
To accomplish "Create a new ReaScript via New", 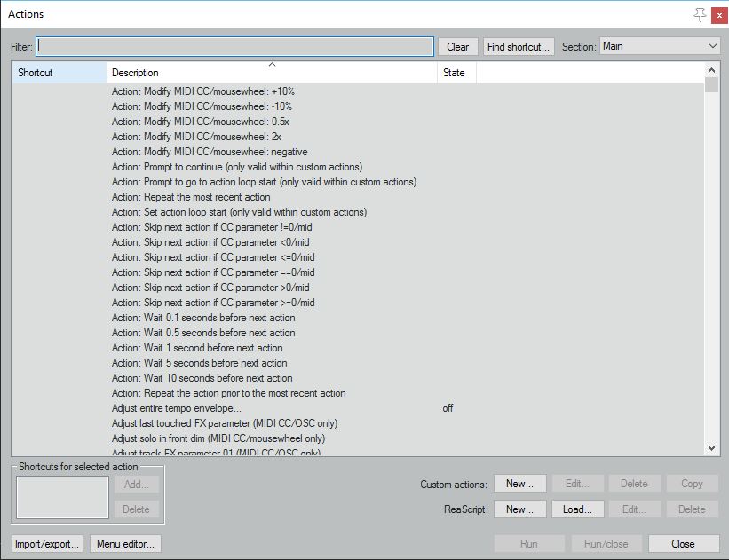I will click(x=520, y=509).
